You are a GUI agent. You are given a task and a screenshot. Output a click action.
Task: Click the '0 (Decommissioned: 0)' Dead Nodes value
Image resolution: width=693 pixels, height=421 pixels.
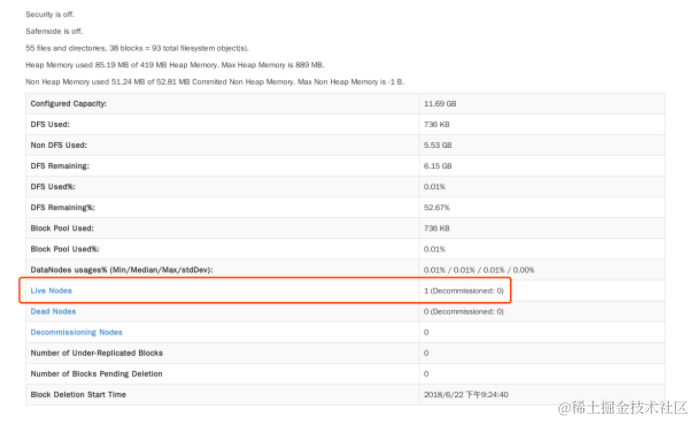click(x=464, y=311)
